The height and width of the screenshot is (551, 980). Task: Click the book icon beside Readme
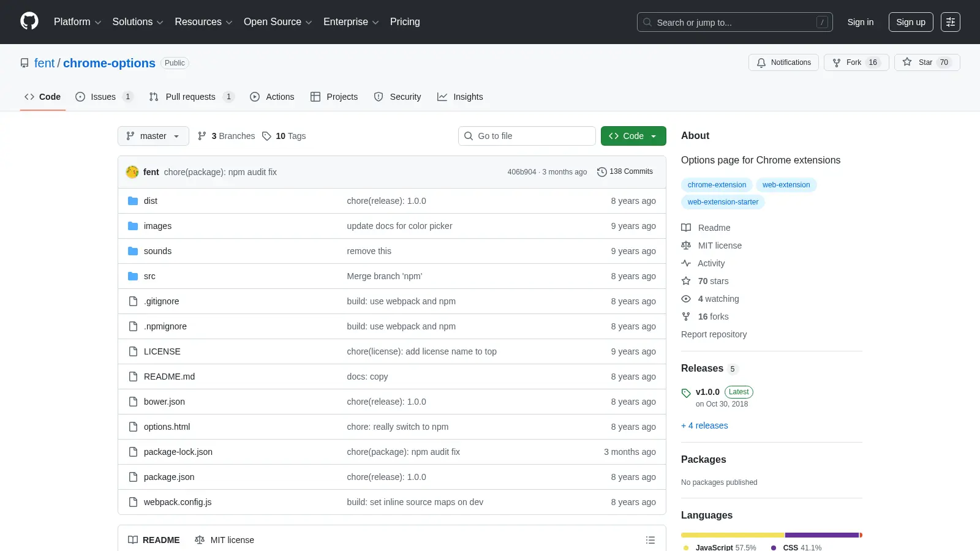tap(686, 228)
